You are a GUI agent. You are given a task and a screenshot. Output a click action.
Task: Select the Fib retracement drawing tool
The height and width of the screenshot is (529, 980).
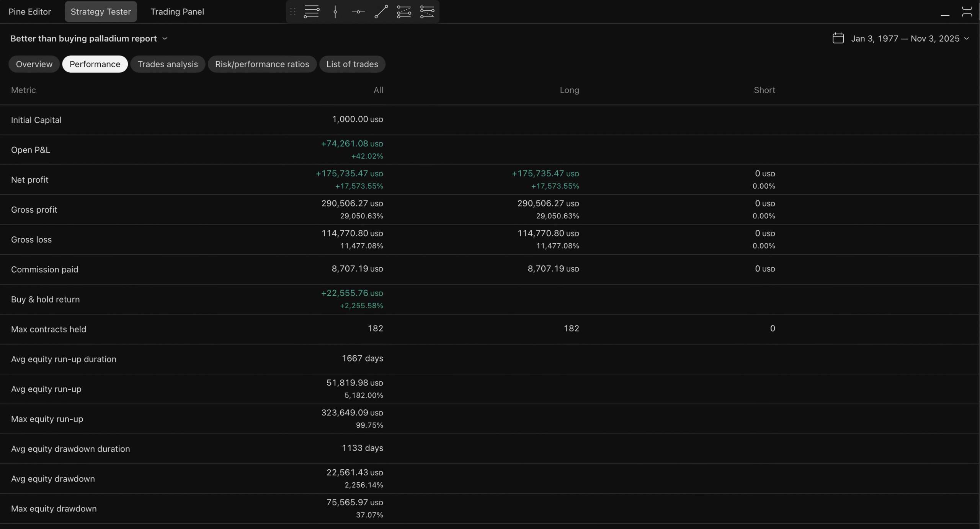pos(312,12)
